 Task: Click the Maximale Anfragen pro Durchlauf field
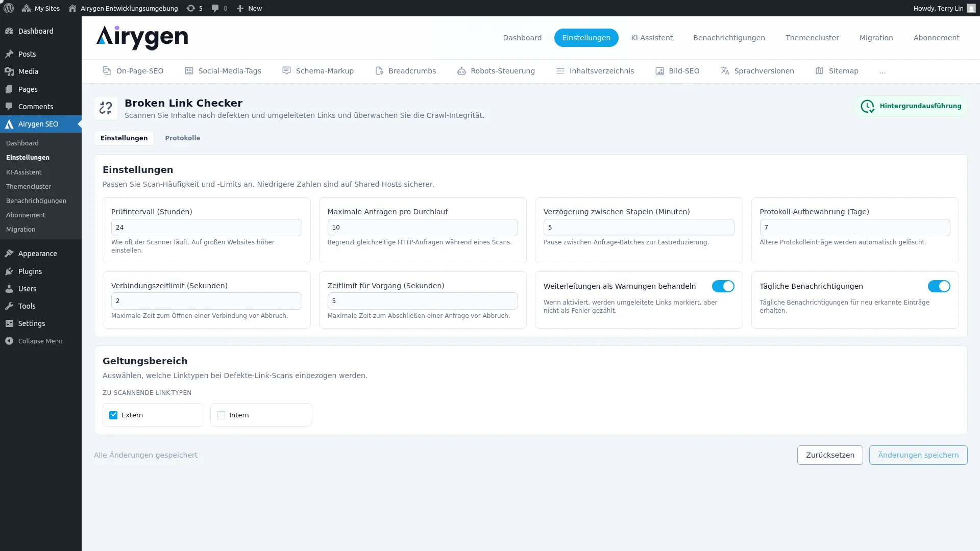(423, 228)
